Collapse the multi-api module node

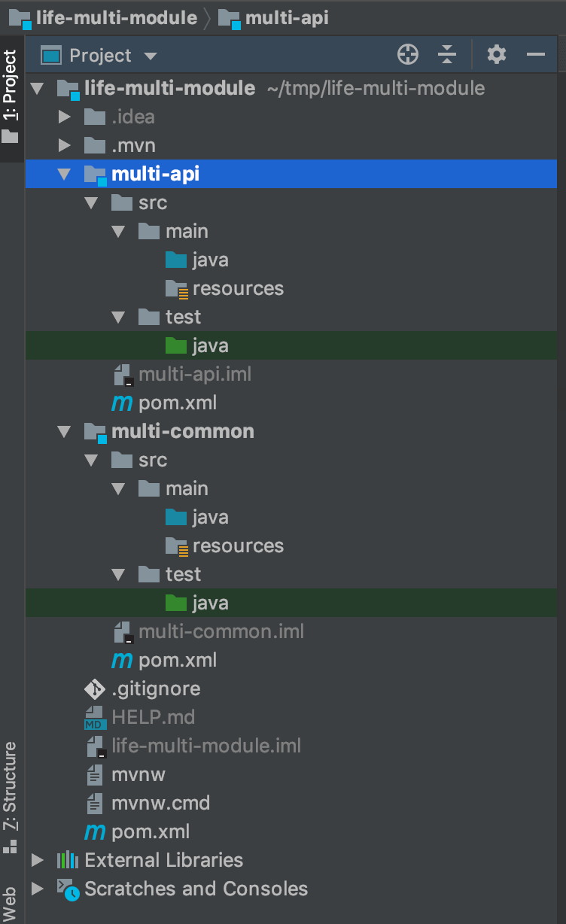(x=64, y=175)
